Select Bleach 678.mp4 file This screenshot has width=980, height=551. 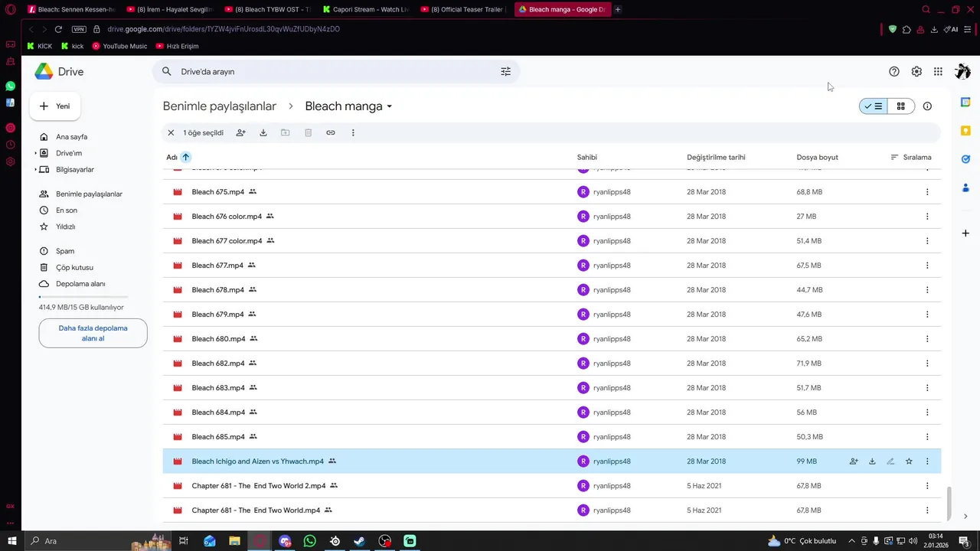pos(552,290)
